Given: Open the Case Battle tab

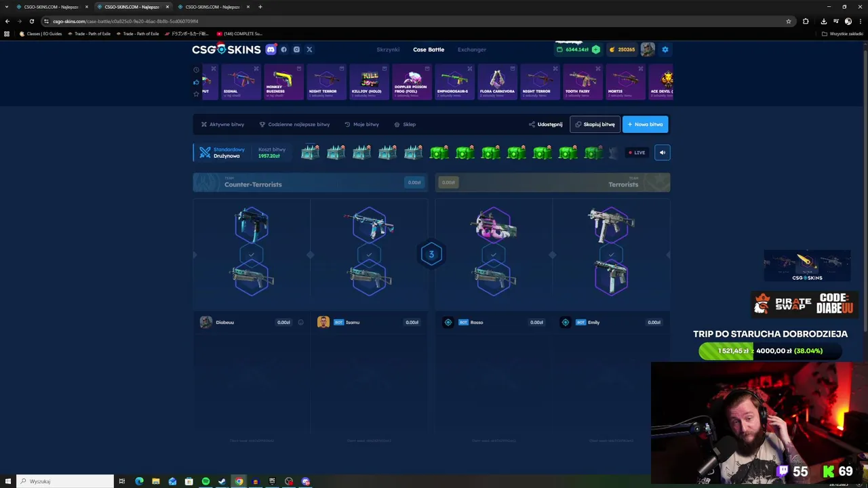Looking at the screenshot, I should (x=429, y=49).
